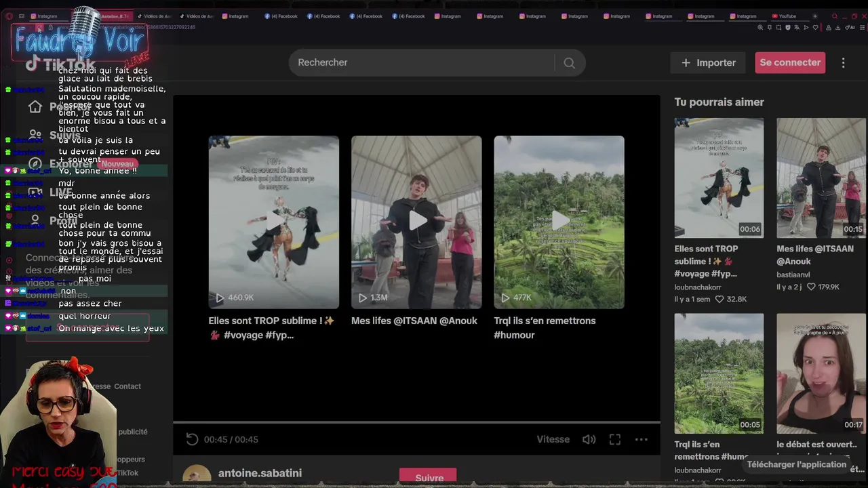
Task: Click the replay icon in the player bar
Action: pyautogui.click(x=192, y=439)
